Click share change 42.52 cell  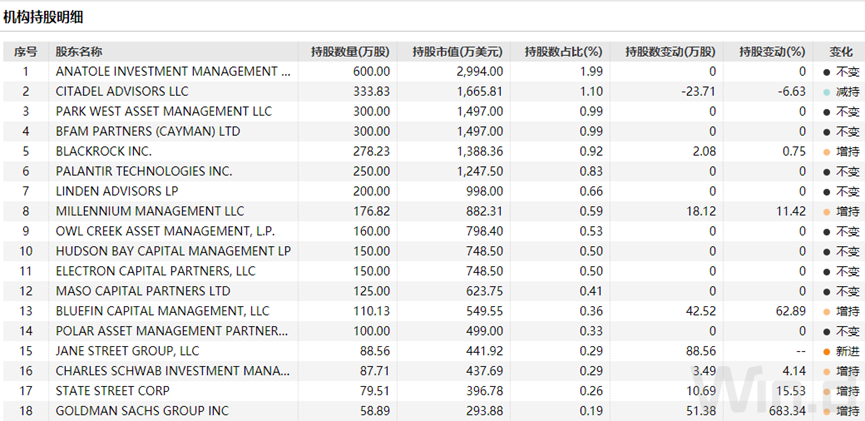[x=700, y=311]
